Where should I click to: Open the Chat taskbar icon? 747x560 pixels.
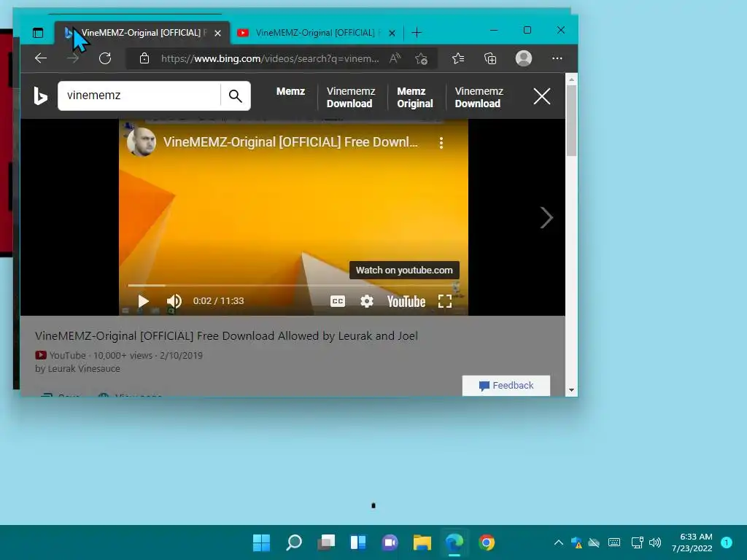coord(390,542)
